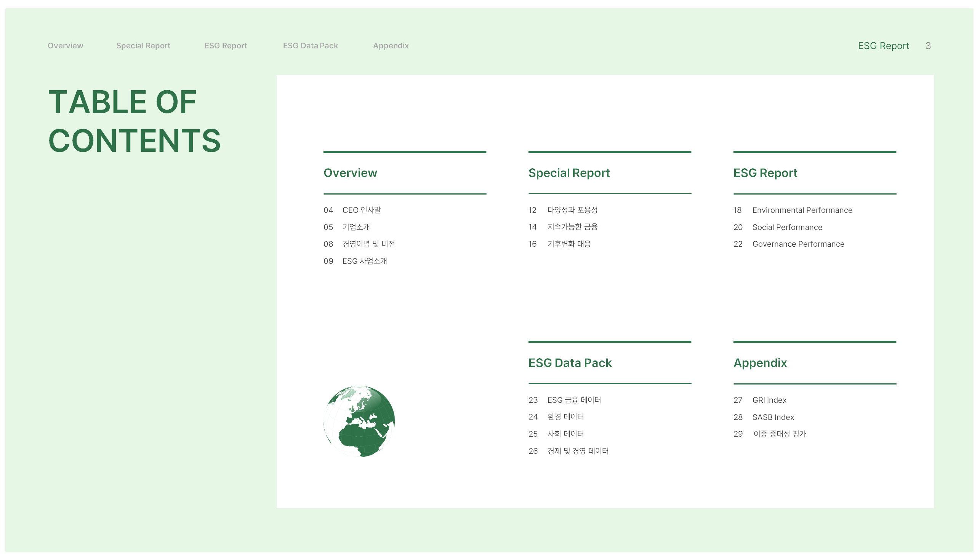Screen dimensions: 980x560
Task: Go to ESG 사업소개 page 09
Action: (365, 261)
